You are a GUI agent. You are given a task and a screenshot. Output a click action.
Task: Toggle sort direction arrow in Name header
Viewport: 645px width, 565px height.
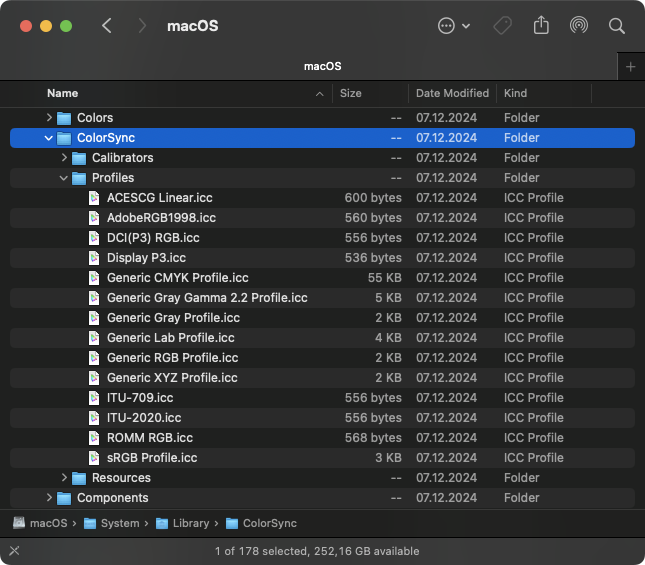click(319, 94)
